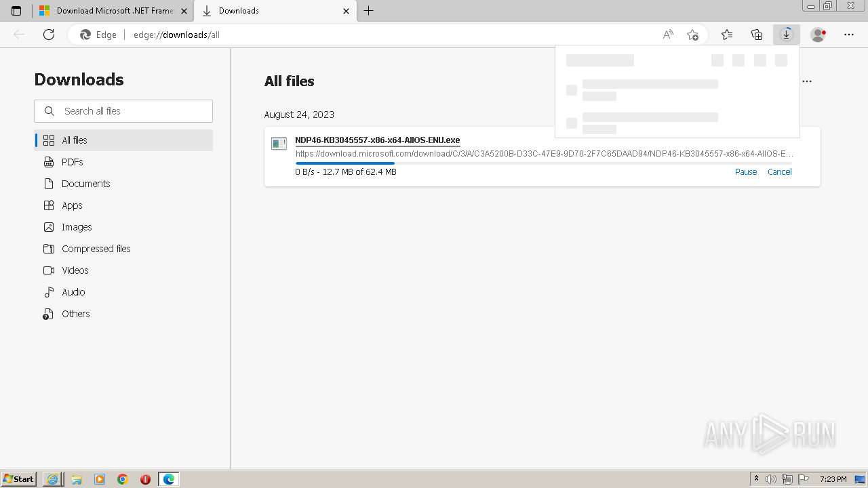Screen dimensions: 868x488
Task: Open the Action Center flag icon
Action: tap(803, 479)
